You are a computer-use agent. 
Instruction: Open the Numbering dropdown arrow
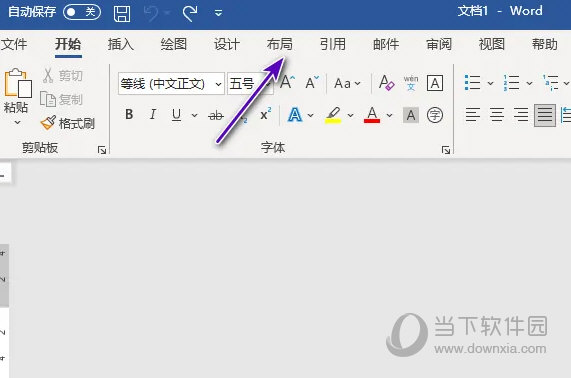point(529,83)
